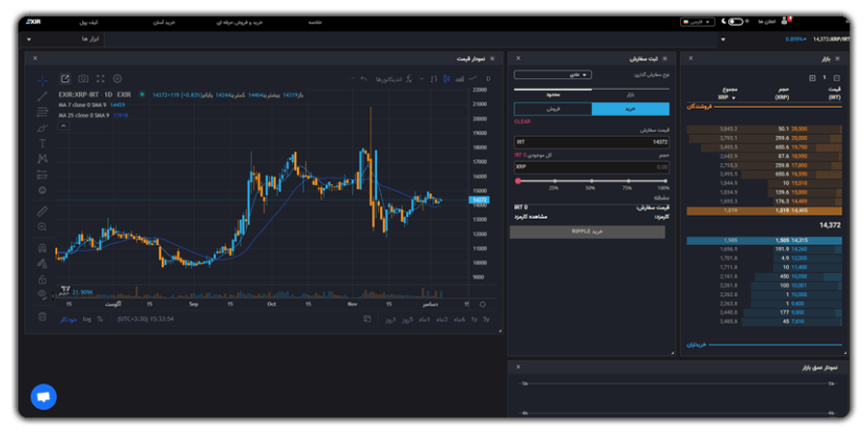Open the user account icon with notification badge
This screenshot has height=434, width=868.
(x=785, y=21)
